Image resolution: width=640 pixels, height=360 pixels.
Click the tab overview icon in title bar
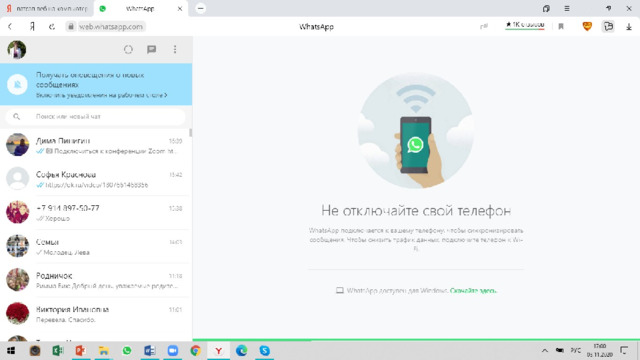tap(546, 9)
